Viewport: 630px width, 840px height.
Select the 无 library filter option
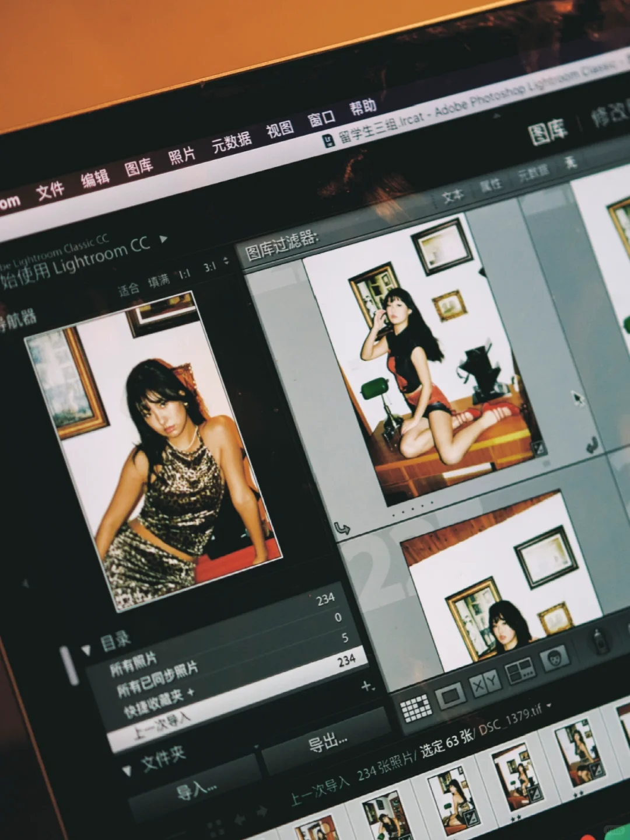570,162
